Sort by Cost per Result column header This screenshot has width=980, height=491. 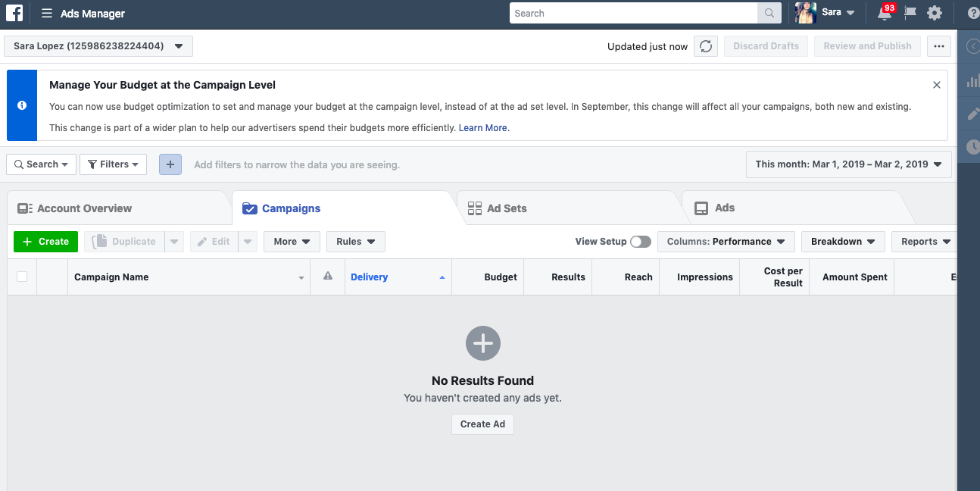point(775,277)
